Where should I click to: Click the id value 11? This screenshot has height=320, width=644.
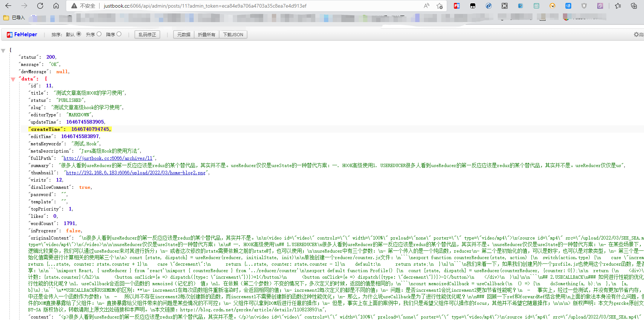coord(49,86)
